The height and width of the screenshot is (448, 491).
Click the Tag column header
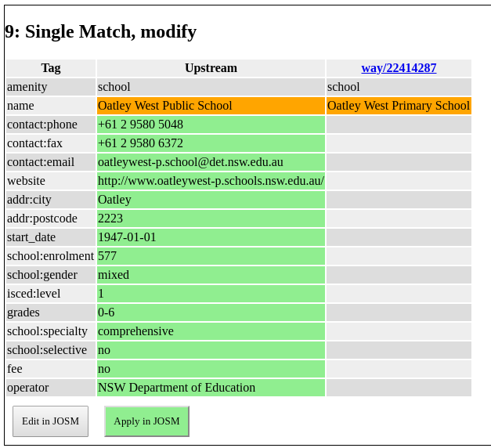click(x=51, y=68)
